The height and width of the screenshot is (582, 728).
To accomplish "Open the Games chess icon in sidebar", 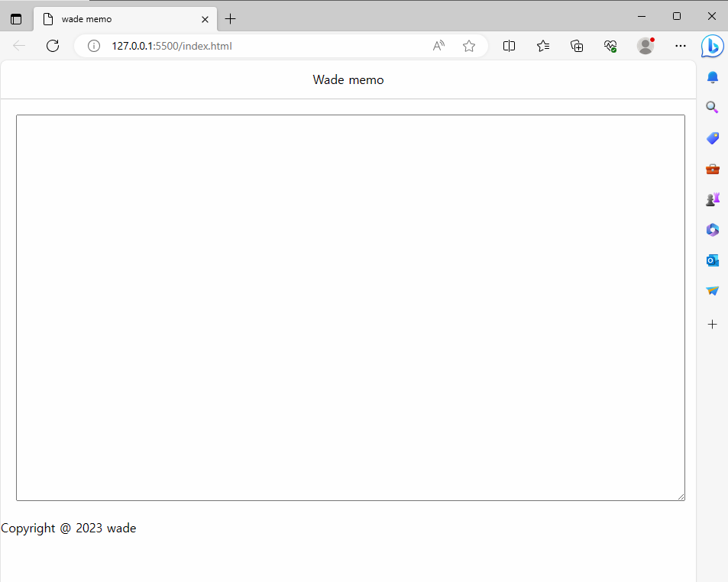I will pos(713,199).
